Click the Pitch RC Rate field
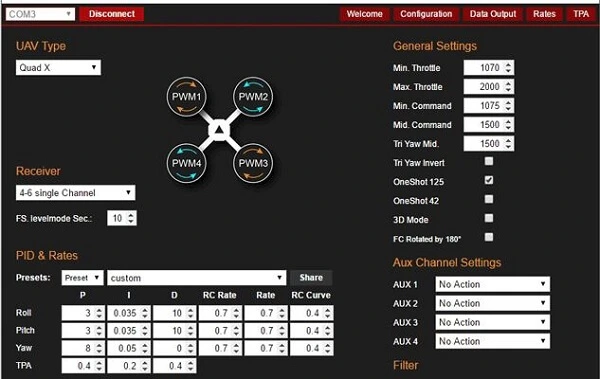Screen dimensions: 600x379 point(220,331)
